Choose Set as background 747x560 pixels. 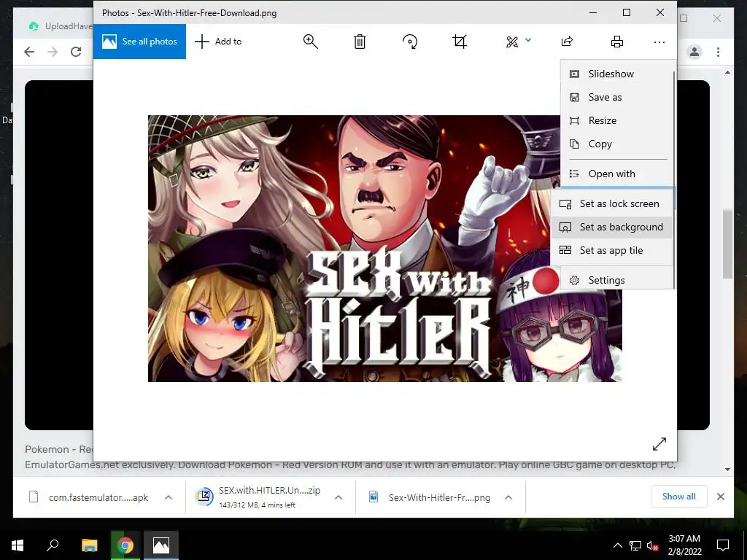coord(612,227)
